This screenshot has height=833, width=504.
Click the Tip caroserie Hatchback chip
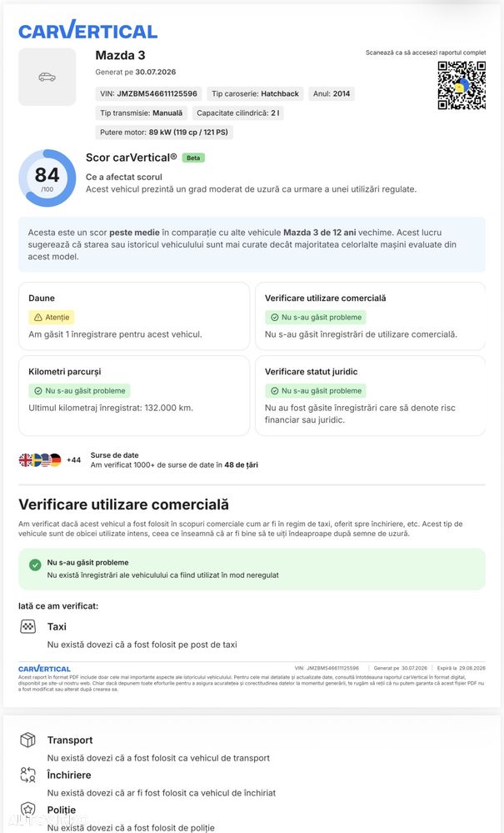point(255,94)
